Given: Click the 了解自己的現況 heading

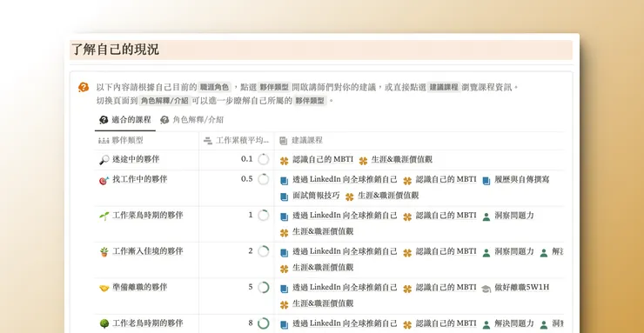Looking at the screenshot, I should click(x=116, y=50).
